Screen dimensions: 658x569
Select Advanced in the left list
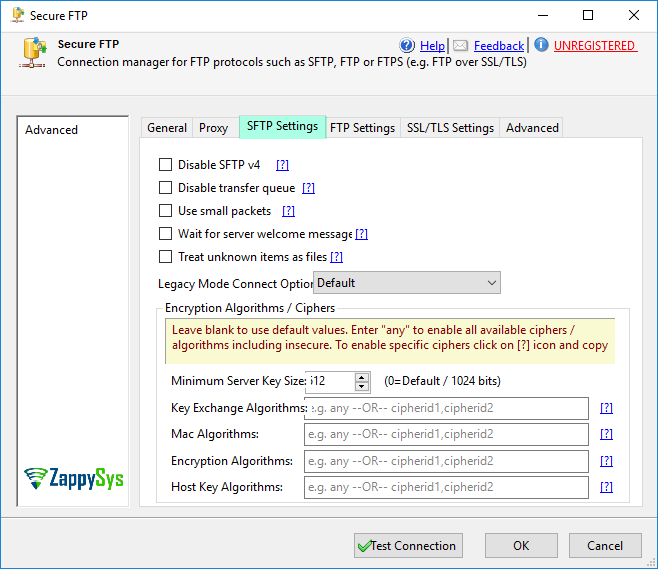point(51,130)
